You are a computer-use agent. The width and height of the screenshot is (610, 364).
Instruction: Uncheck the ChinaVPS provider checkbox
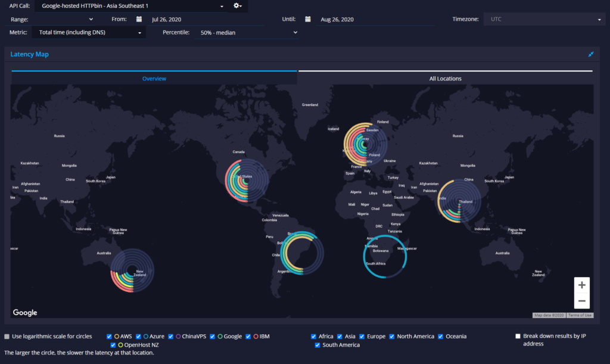click(171, 337)
